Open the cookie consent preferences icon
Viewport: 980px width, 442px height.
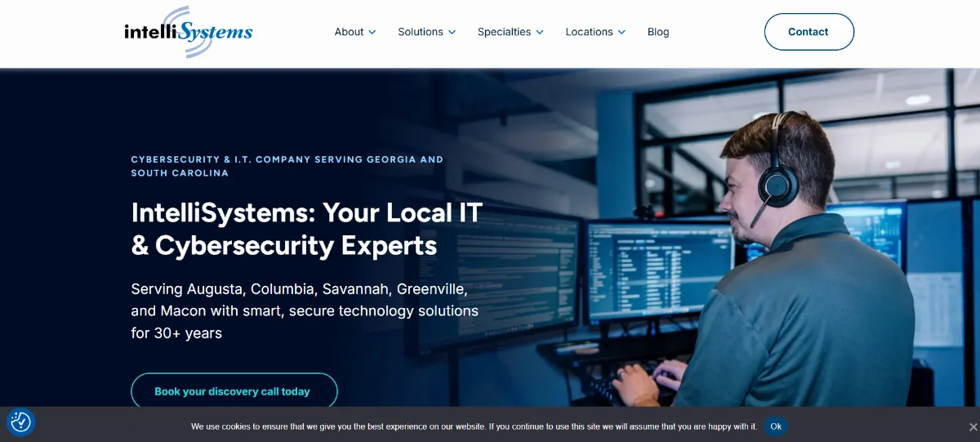(20, 422)
